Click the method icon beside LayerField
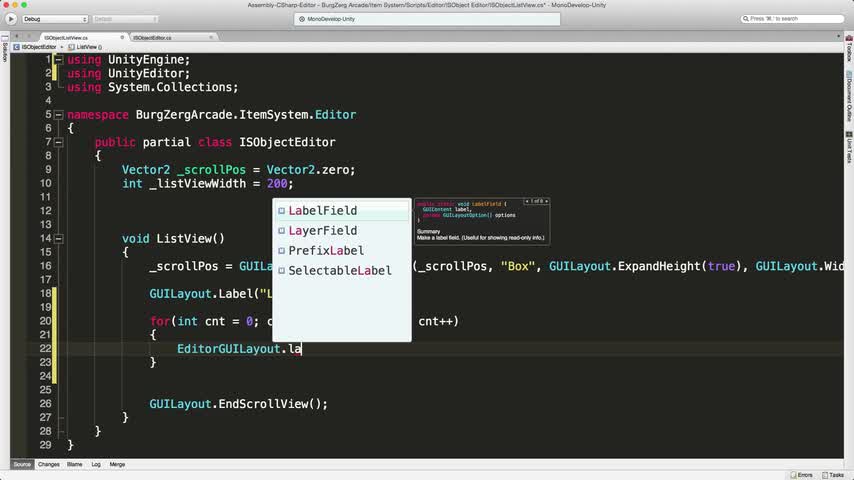The image size is (854, 480). click(x=282, y=230)
